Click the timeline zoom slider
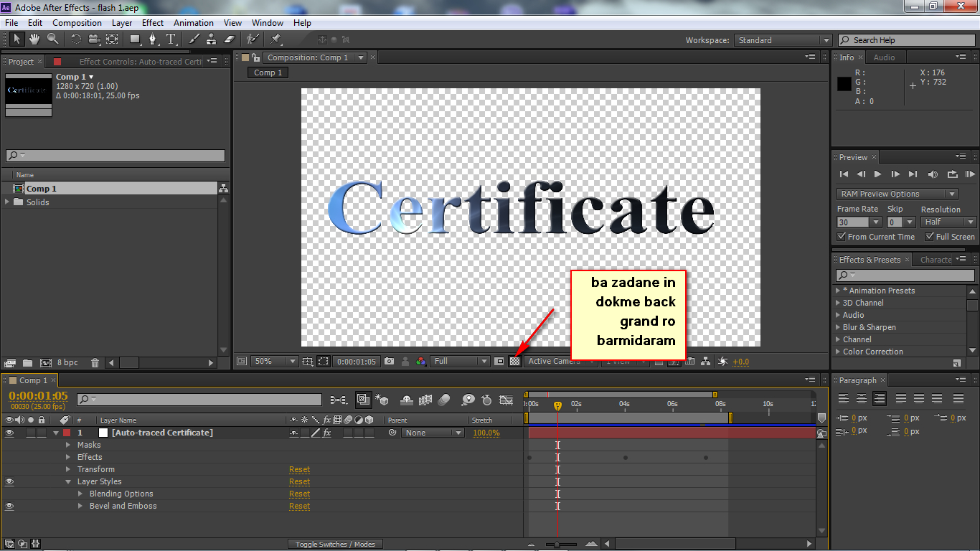The width and height of the screenshot is (980, 551). point(557,544)
